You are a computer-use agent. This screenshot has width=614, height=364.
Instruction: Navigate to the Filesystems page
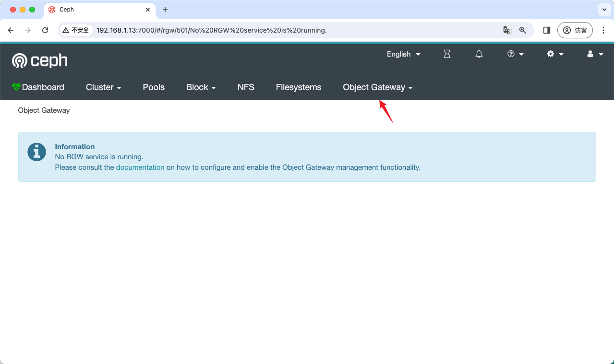pyautogui.click(x=298, y=87)
